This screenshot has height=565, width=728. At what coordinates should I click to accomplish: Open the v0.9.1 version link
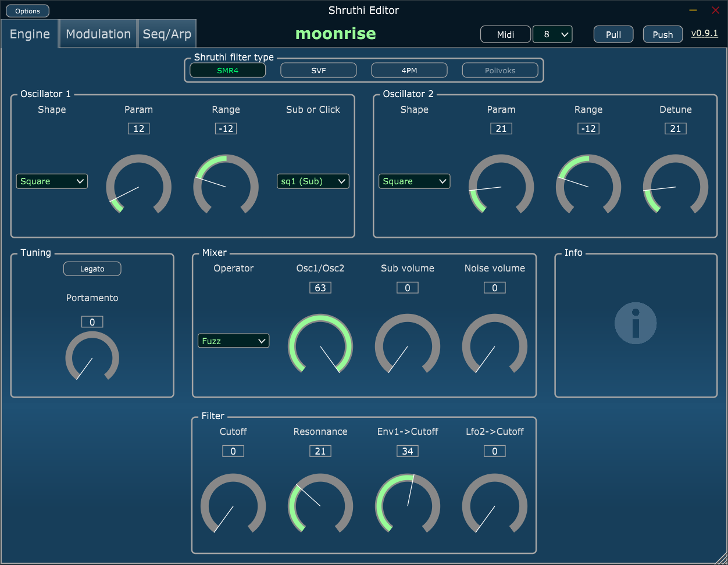[x=705, y=33]
